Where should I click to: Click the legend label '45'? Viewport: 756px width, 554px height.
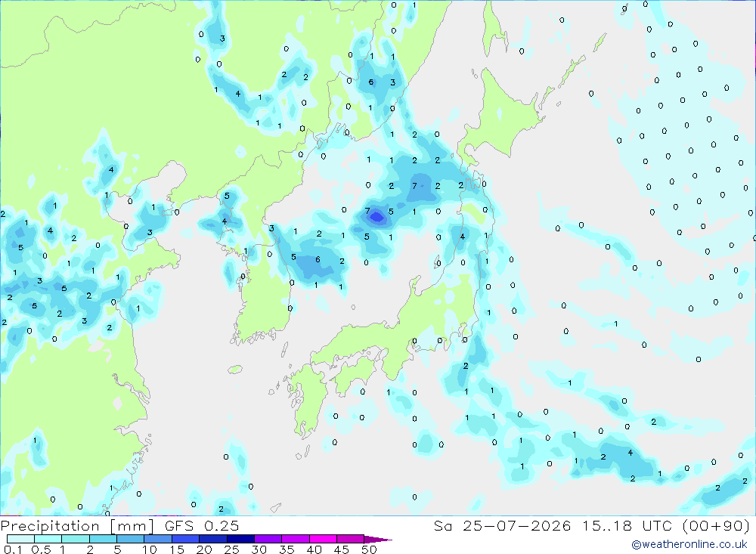coord(342,549)
